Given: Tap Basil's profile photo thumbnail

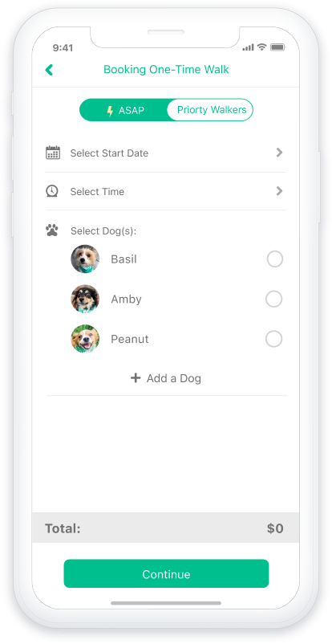Looking at the screenshot, I should [x=85, y=259].
